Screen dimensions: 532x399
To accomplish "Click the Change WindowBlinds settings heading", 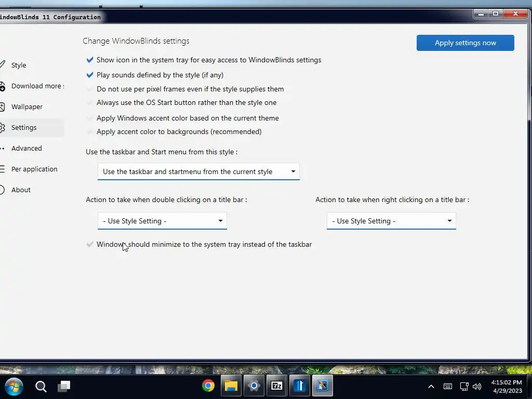I will click(x=136, y=41).
